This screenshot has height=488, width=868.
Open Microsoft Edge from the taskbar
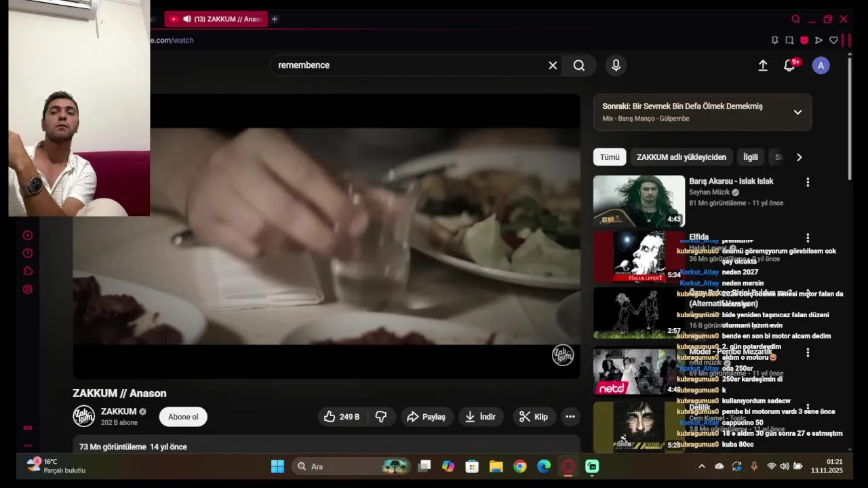coord(544,466)
